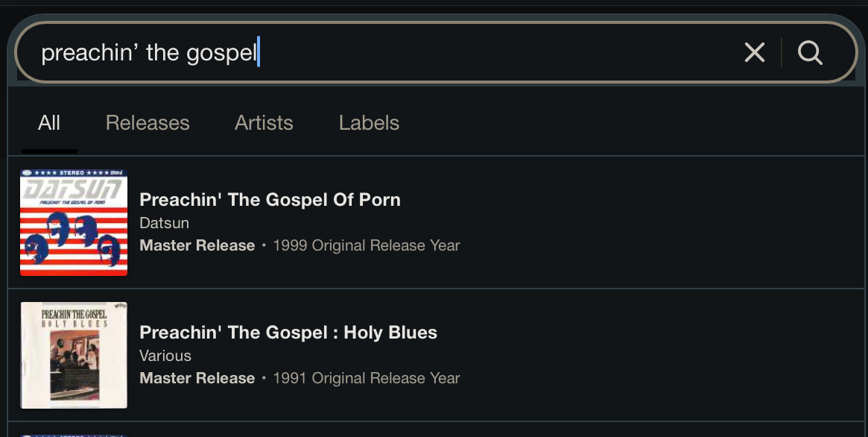
Task: Select the Labels tab
Action: coord(369,123)
